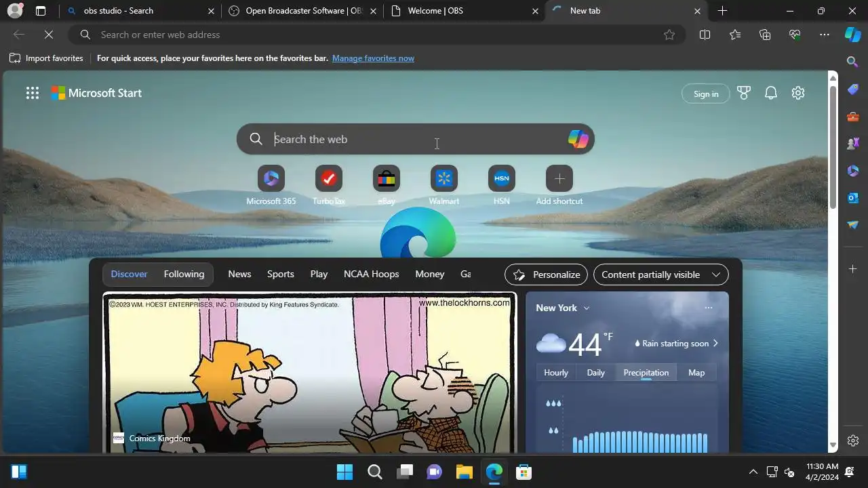Select Discover feed tab

pos(129,274)
